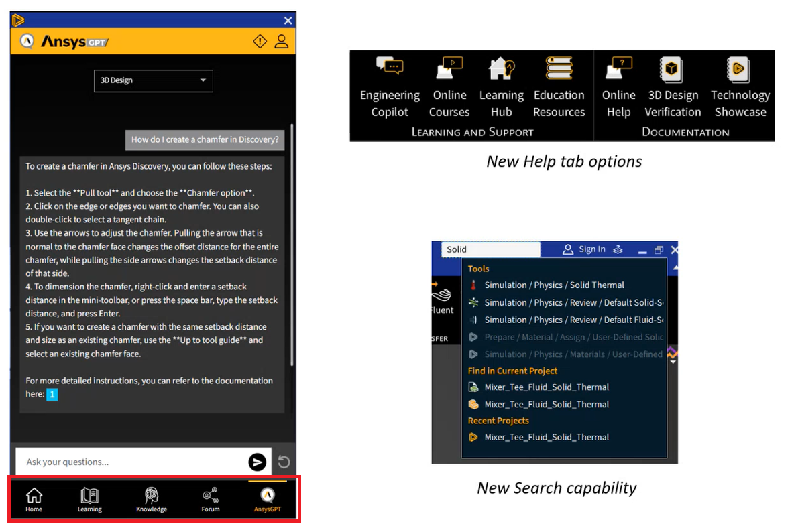Image resolution: width=794 pixels, height=532 pixels.
Task: Choose the 'Review / Default Fluid-S' search result
Action: pyautogui.click(x=564, y=320)
